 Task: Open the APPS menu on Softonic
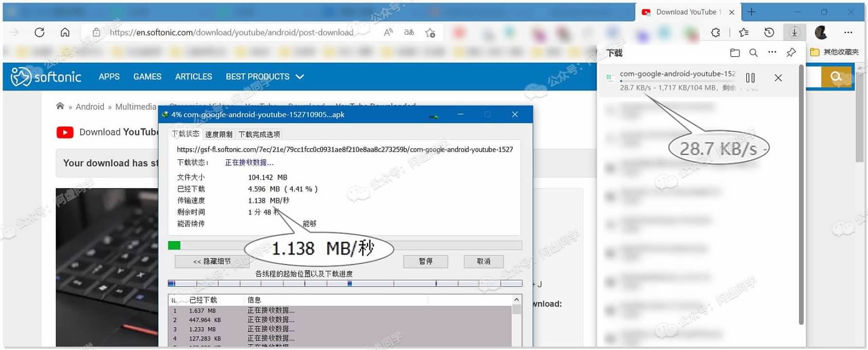point(109,77)
